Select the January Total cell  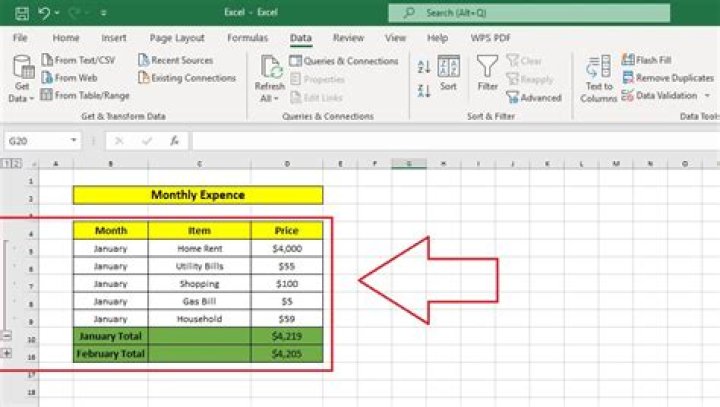pyautogui.click(x=111, y=336)
